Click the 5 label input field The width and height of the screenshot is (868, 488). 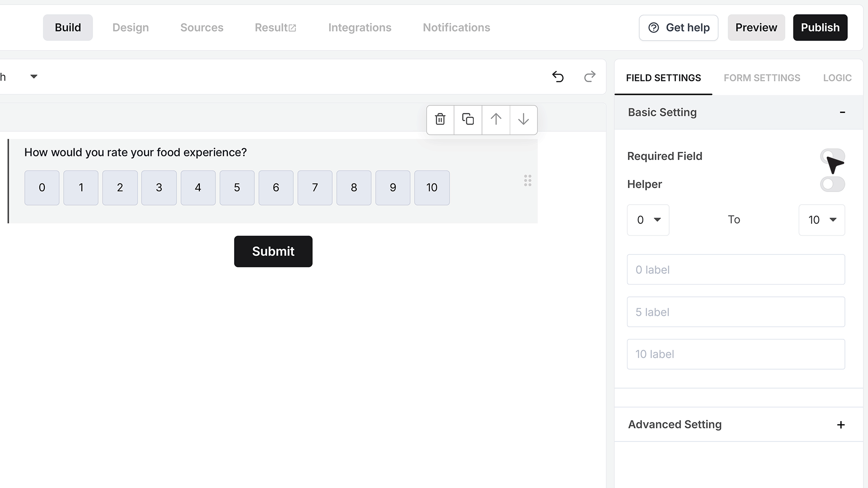click(x=736, y=312)
